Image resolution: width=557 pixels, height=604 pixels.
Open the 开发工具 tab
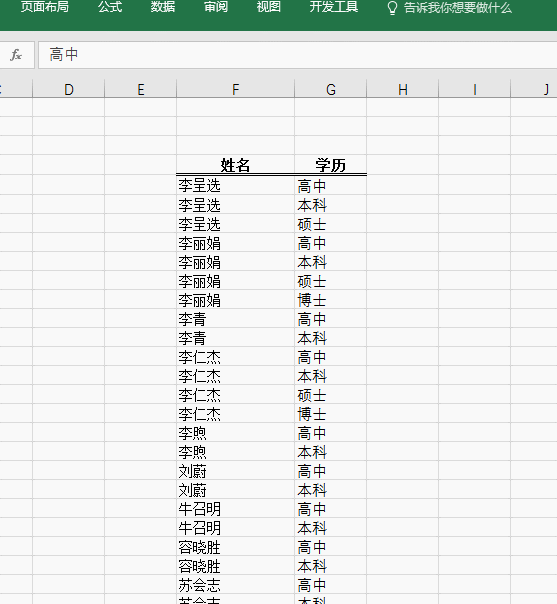[334, 7]
